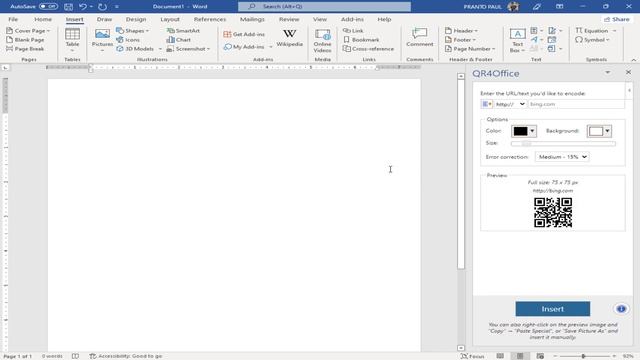The height and width of the screenshot is (360, 640).
Task: Switch to Web Layout view
Action: coord(540,356)
